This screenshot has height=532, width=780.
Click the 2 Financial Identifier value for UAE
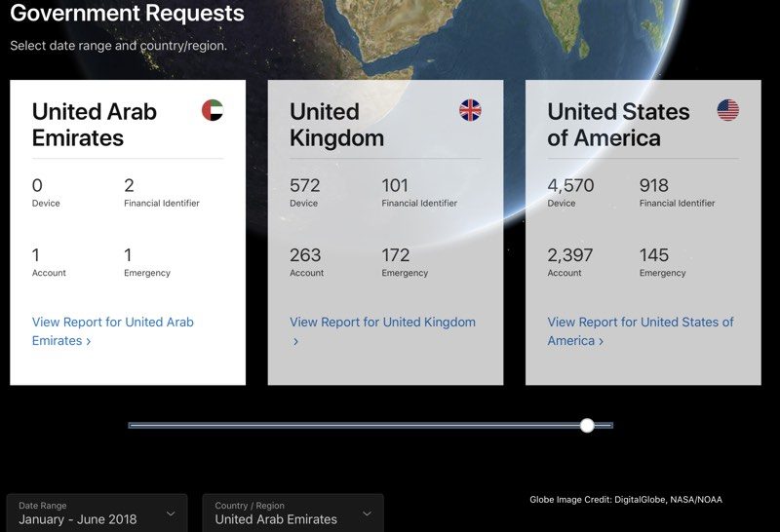coord(129,185)
